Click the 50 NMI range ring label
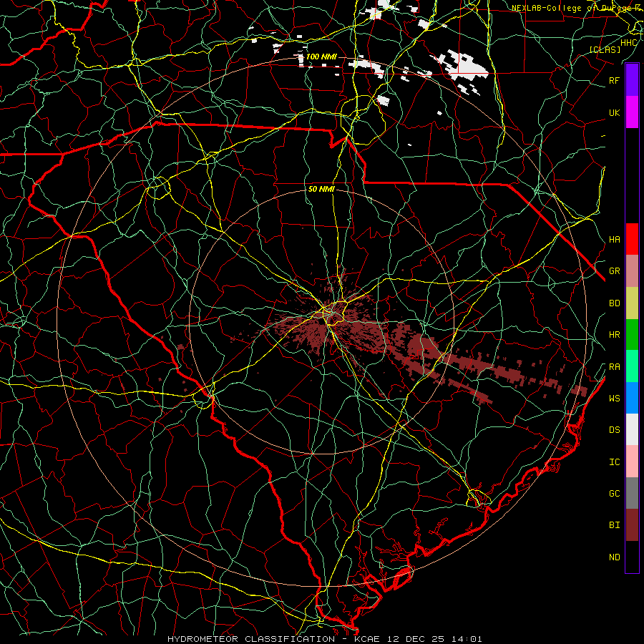This screenshot has height=644, width=644. [x=321, y=189]
